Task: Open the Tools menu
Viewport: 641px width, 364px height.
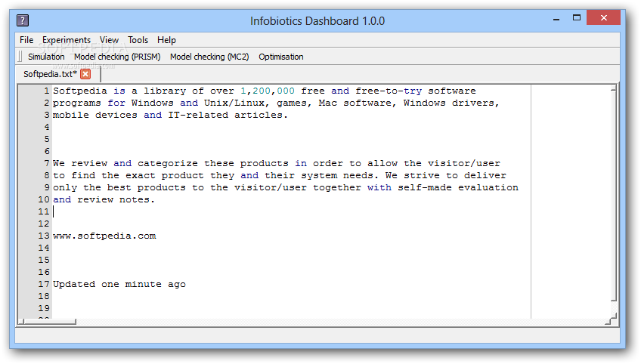Action: [138, 40]
